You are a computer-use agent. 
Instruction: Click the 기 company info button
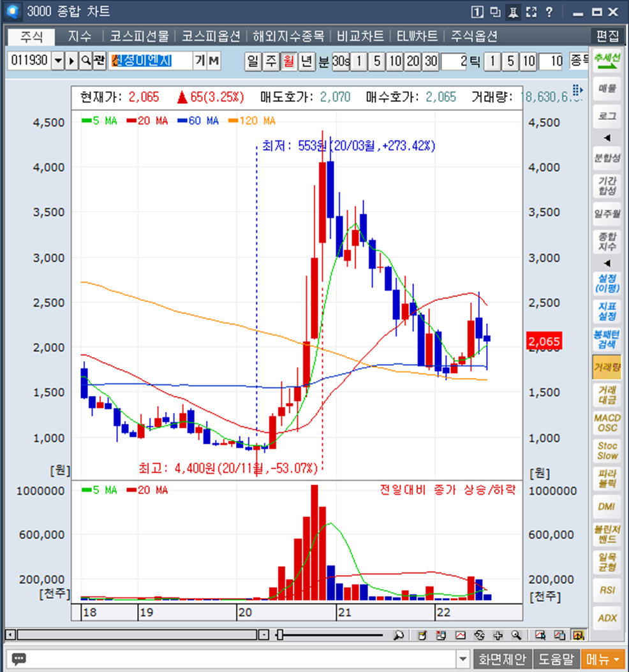[200, 61]
